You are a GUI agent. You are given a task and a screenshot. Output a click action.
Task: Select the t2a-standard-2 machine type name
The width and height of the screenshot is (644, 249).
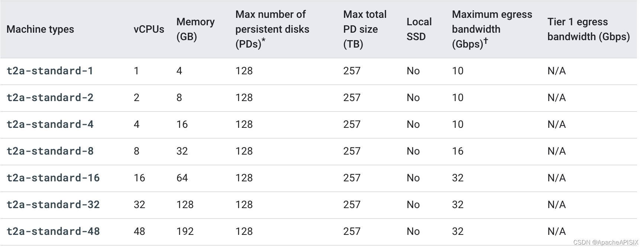[50, 97]
